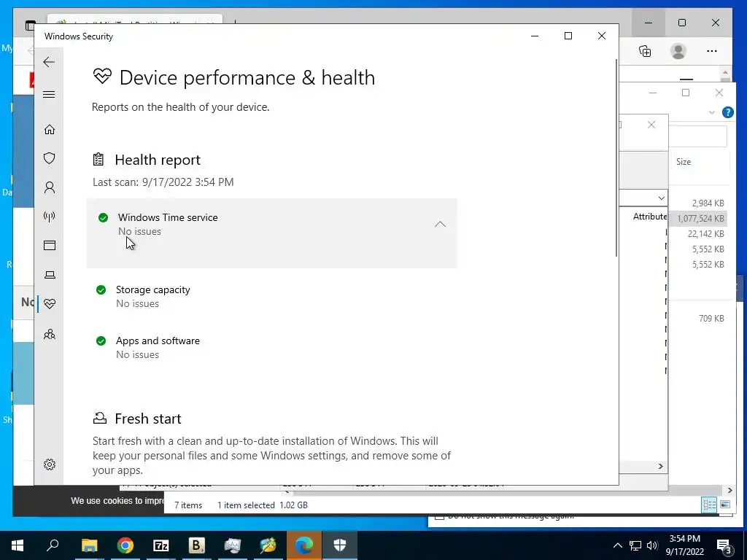This screenshot has width=747, height=560.
Task: Open Account protection person icon
Action: 49,187
